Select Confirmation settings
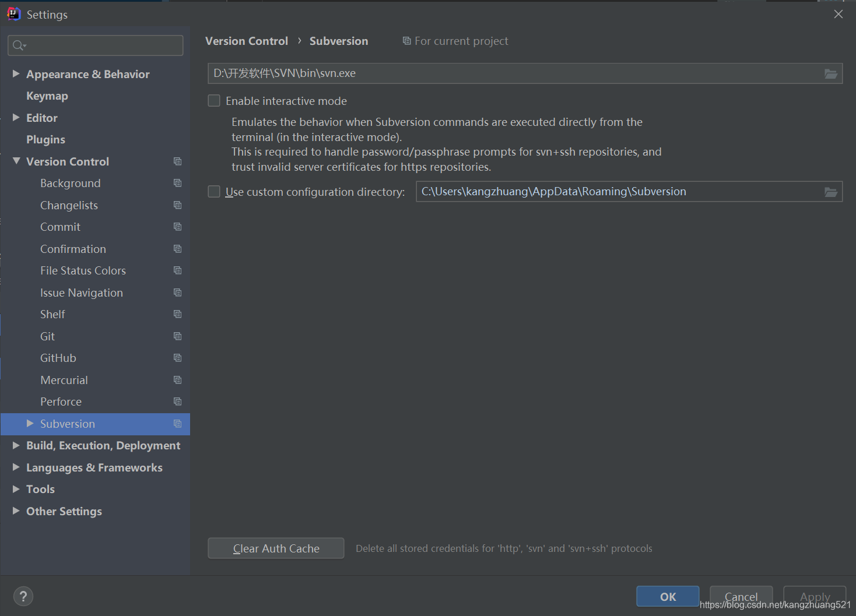856x616 pixels. point(73,249)
